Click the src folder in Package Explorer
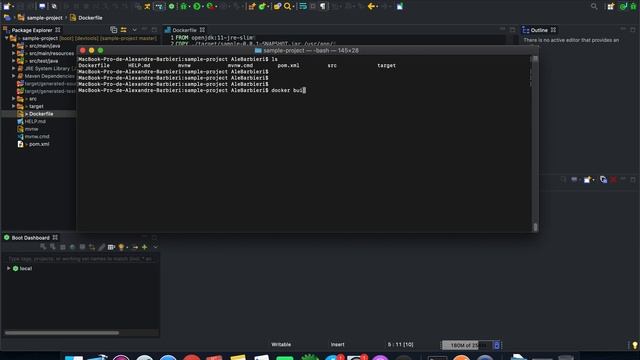640x360 pixels. 33,99
